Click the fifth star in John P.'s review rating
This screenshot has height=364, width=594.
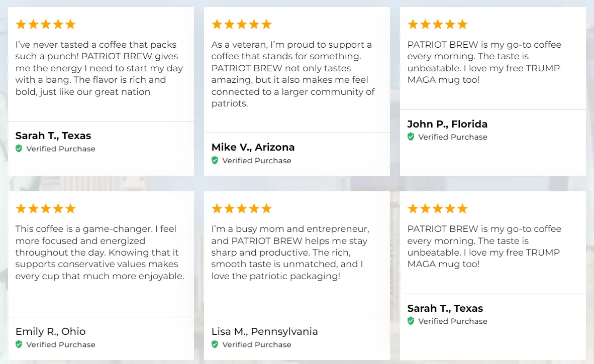click(x=462, y=25)
